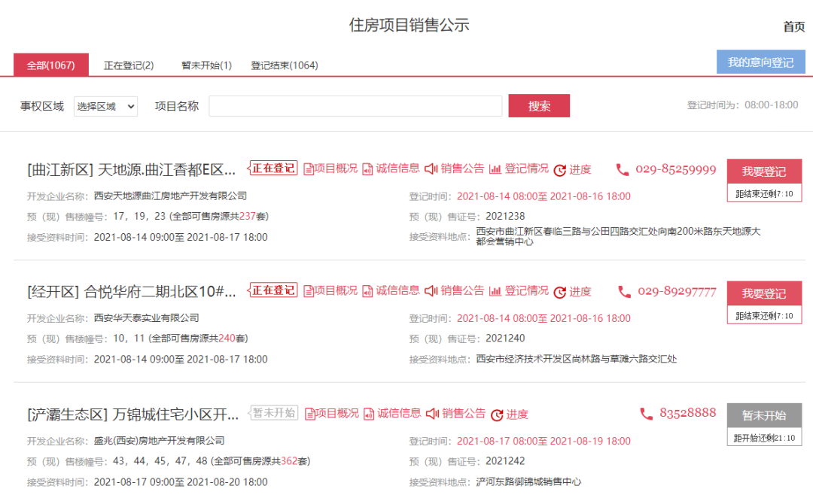813x504 pixels.
Task: Open 项目概况 icon for 万锦城住宅小区
Action: (310, 414)
